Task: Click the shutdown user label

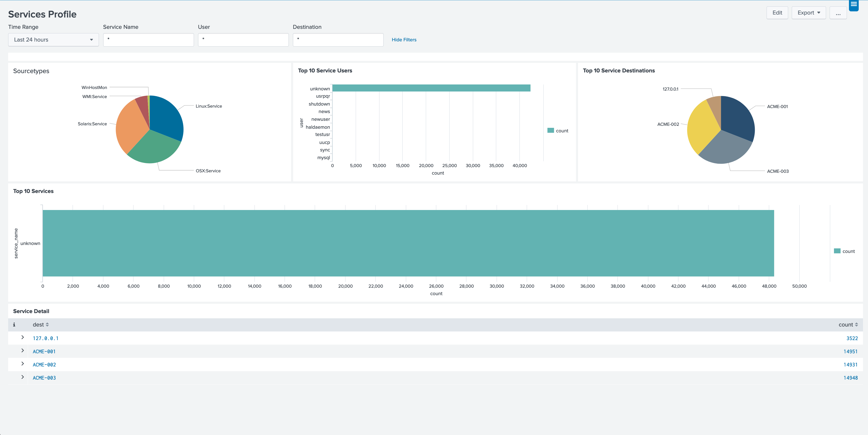Action: (x=319, y=104)
